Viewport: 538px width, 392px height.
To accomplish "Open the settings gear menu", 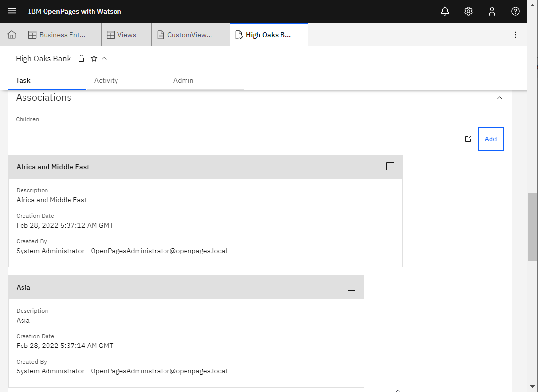I will pyautogui.click(x=468, y=11).
